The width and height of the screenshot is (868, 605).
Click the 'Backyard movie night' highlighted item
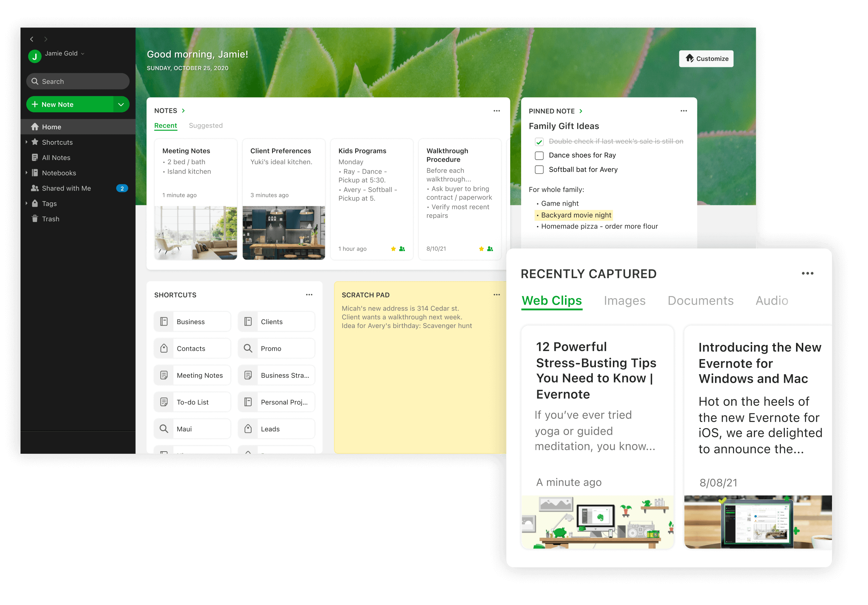(574, 215)
